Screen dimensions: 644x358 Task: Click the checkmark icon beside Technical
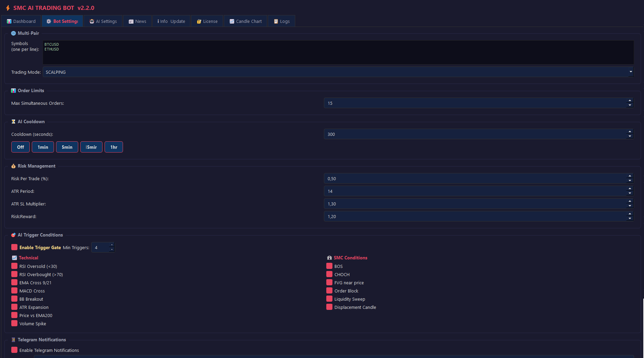(x=15, y=258)
